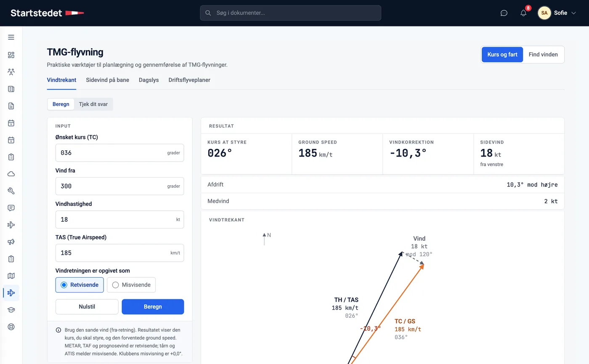Expand the Sofie user account menu

pos(558,13)
